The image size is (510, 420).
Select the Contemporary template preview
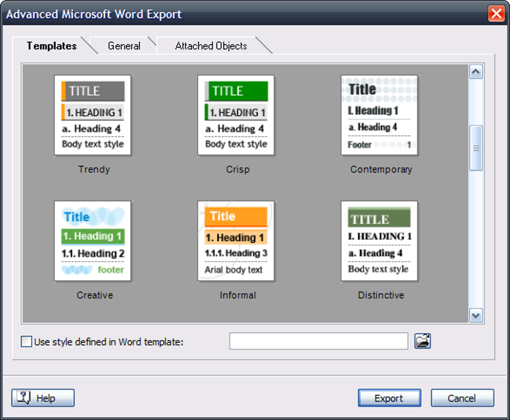tap(379, 115)
